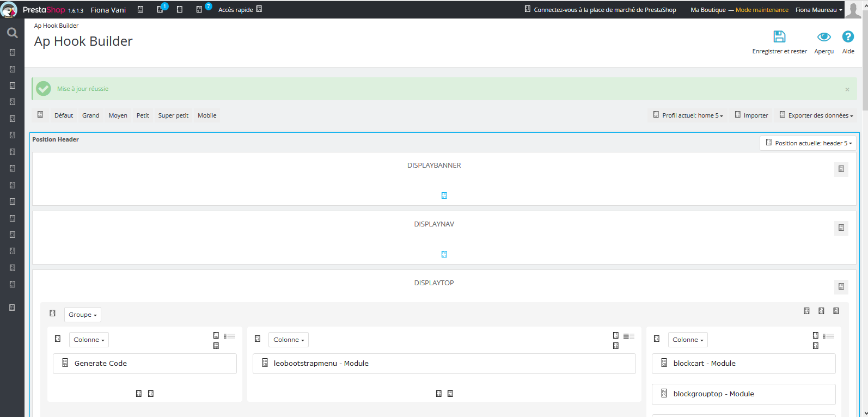Open the Groupe dropdown
Image resolution: width=868 pixels, height=417 pixels.
coord(83,315)
